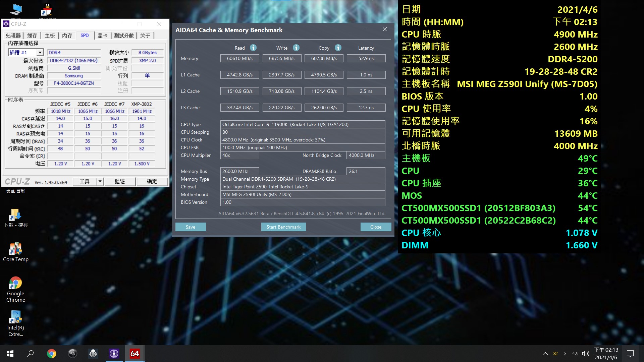Open the 测试分数 tab in CPU-Z
This screenshot has width=644, height=362.
pyautogui.click(x=124, y=36)
